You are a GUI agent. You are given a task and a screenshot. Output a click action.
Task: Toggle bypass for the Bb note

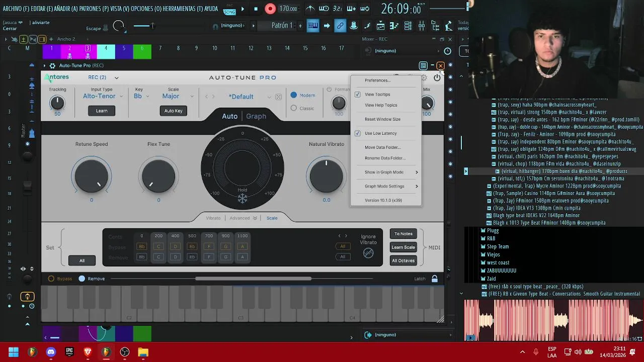142,246
